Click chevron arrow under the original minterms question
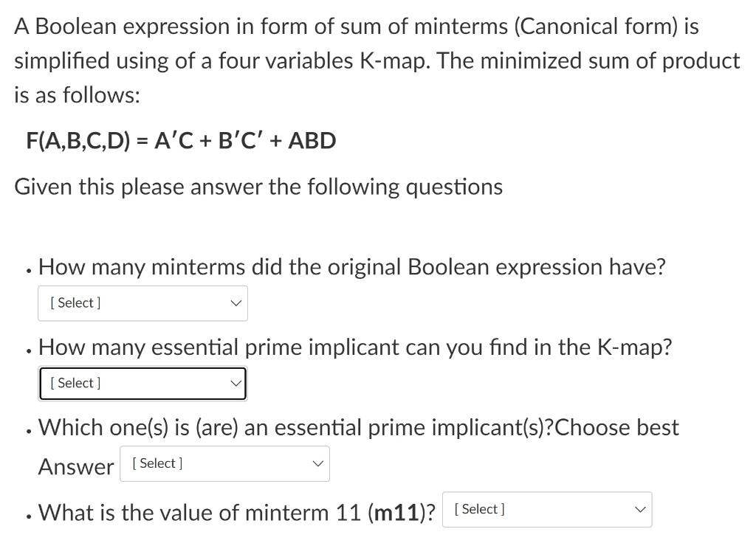This screenshot has height=557, width=756. coord(236,303)
